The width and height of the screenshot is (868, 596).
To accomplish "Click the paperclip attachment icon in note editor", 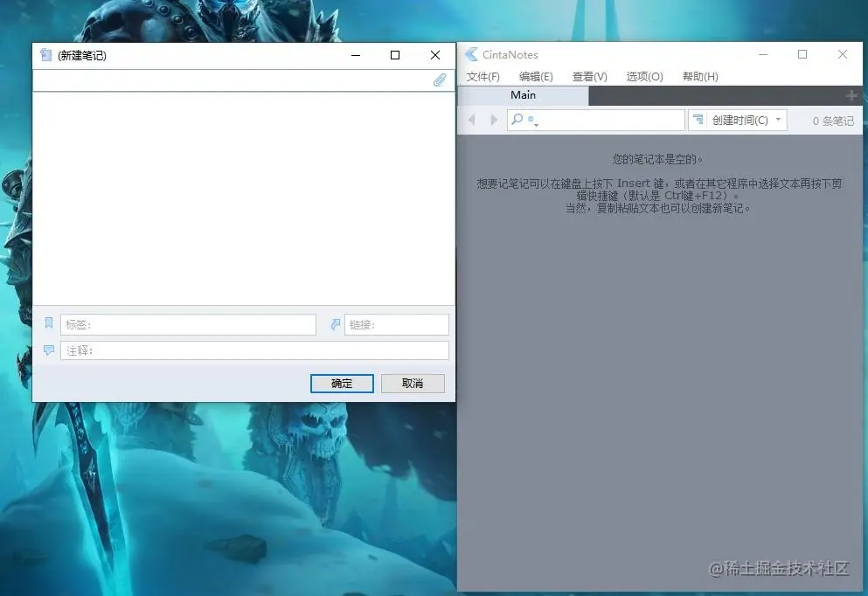I will point(440,80).
